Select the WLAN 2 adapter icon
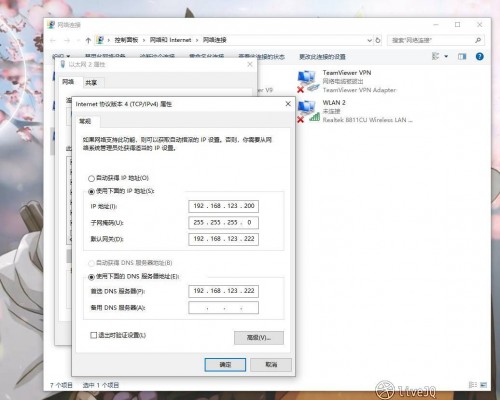The height and width of the screenshot is (400, 500). click(307, 111)
